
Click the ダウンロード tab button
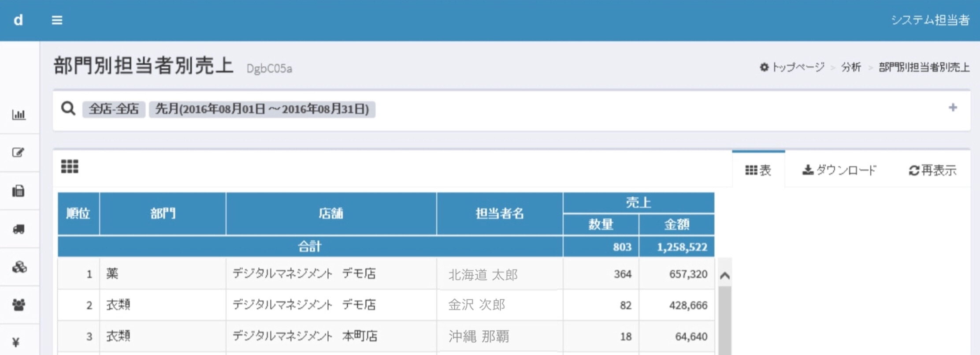(839, 170)
